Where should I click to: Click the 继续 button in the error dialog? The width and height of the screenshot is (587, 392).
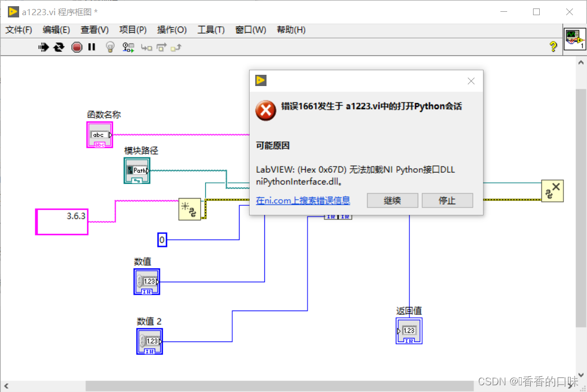(392, 200)
